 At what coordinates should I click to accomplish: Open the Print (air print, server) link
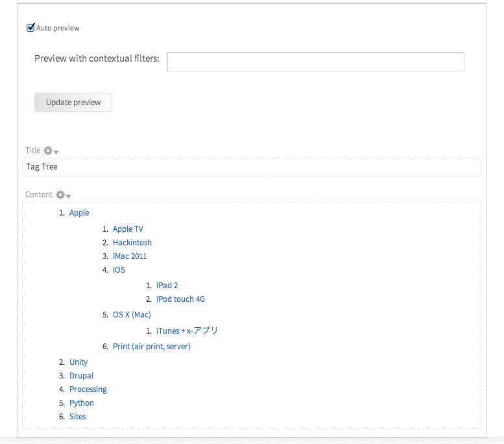click(152, 347)
